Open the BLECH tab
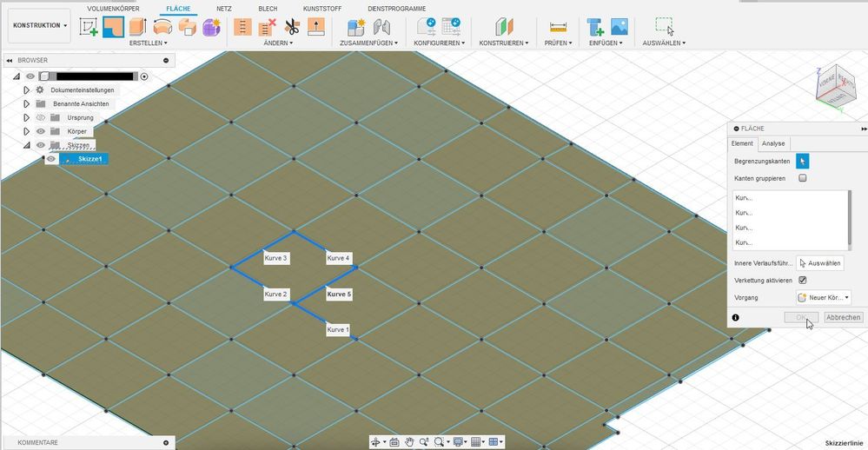868x450 pixels. [x=268, y=9]
